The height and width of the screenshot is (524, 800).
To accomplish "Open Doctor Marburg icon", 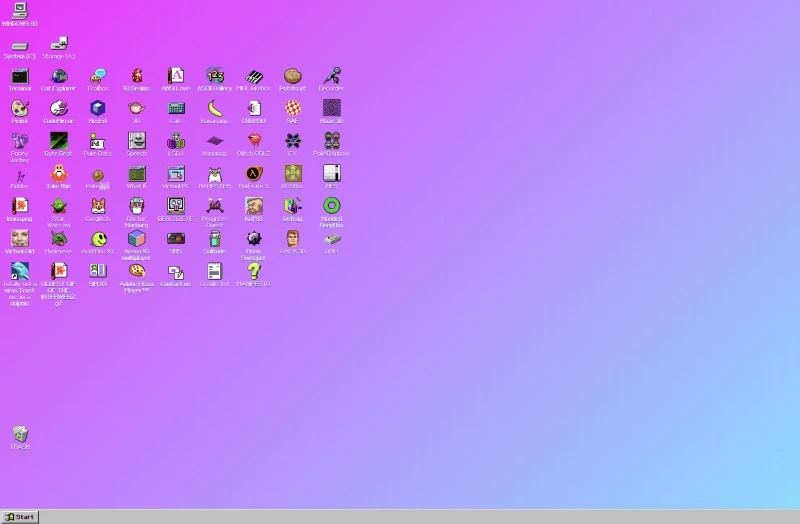I will [136, 206].
